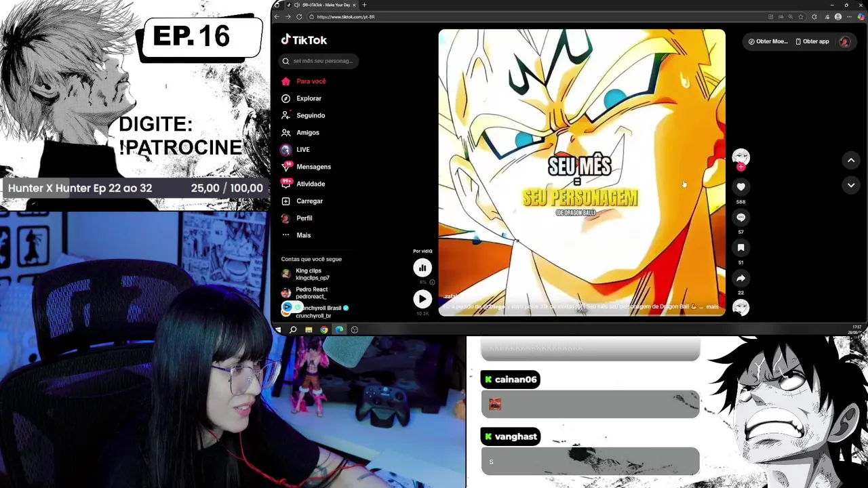Click the browser back arrow
Viewport: 868px width, 488px height.
click(x=277, y=17)
